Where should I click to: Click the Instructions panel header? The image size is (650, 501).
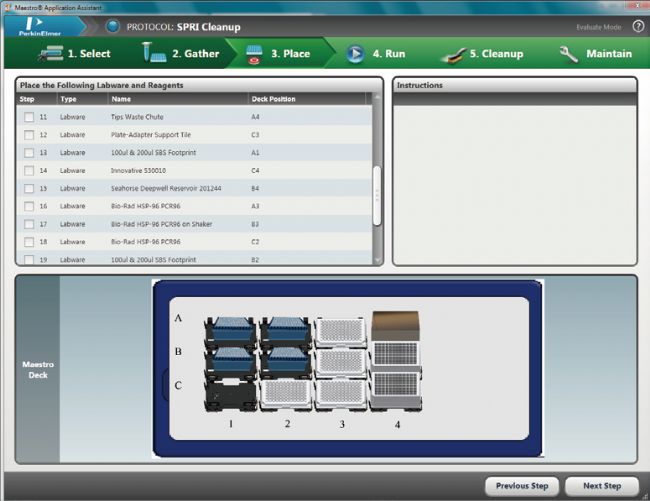[514, 85]
